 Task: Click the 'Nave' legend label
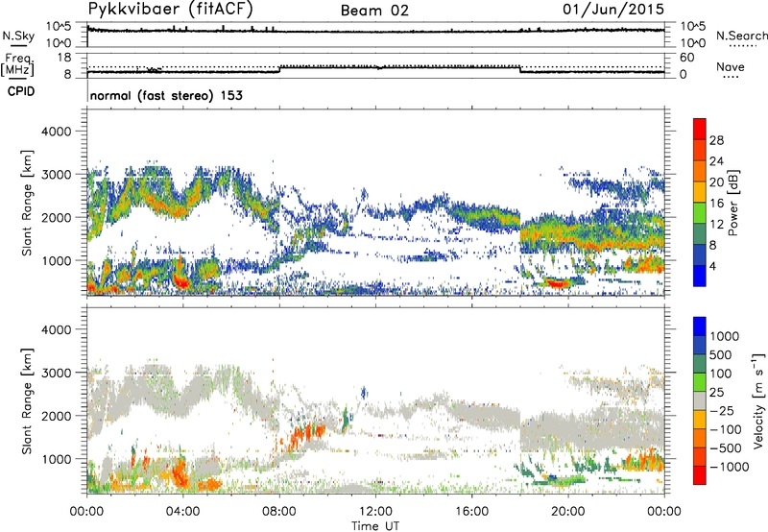point(731,66)
